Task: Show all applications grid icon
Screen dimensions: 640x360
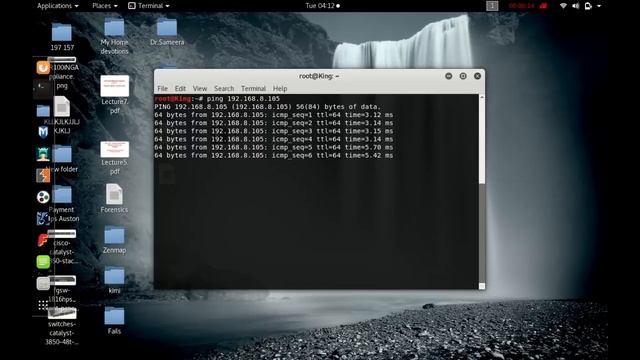Action: [43, 305]
